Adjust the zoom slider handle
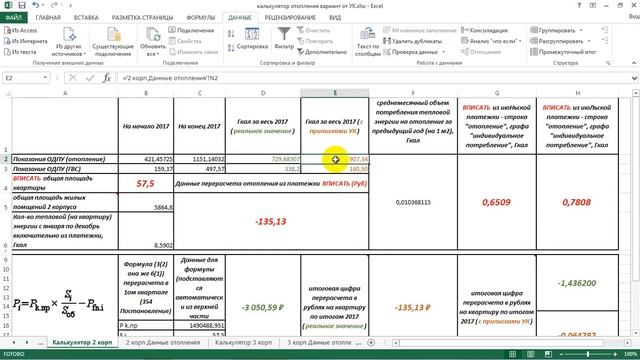Image resolution: width=640 pixels, height=360 pixels. [588, 354]
